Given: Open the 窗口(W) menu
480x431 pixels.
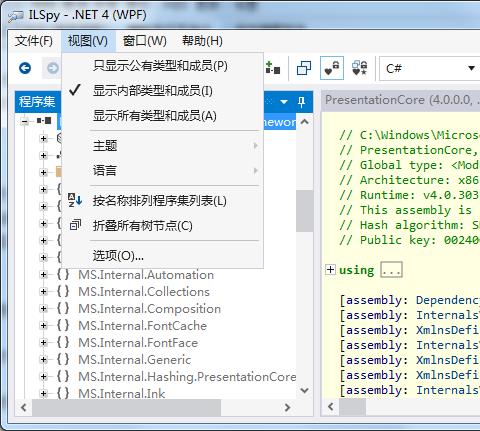Looking at the screenshot, I should (x=145, y=41).
